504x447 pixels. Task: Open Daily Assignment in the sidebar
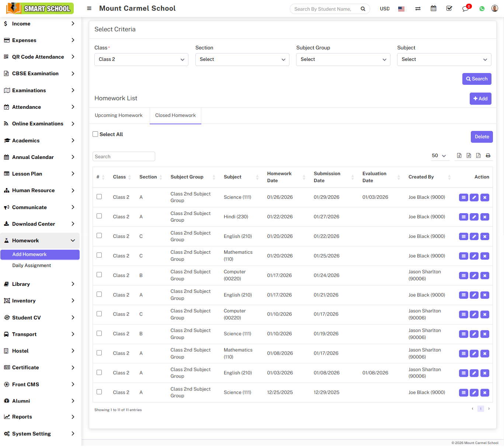point(32,266)
